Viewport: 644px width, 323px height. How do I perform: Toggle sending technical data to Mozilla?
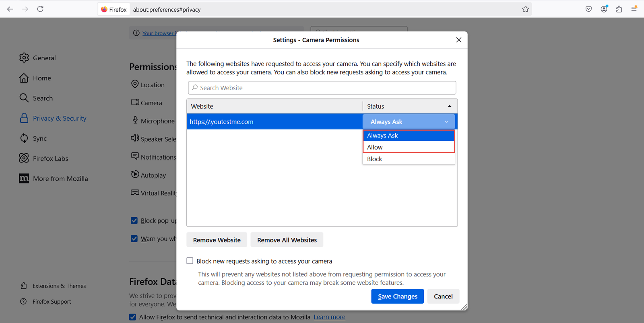pos(132,317)
